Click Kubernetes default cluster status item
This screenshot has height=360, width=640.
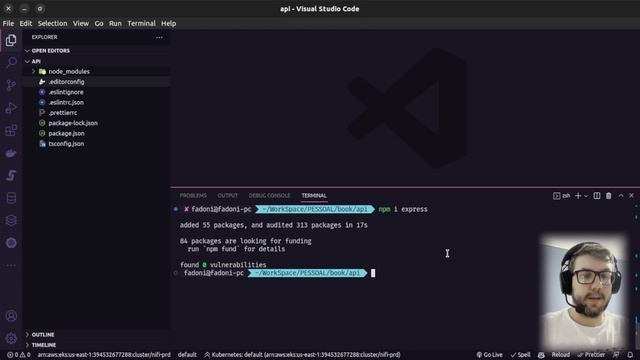coord(302,355)
